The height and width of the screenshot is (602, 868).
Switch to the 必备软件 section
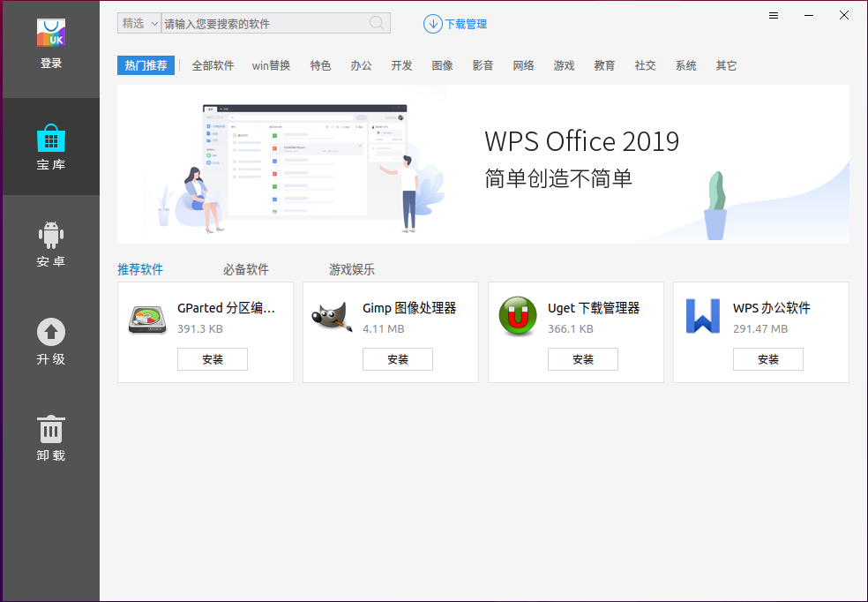pyautogui.click(x=246, y=270)
